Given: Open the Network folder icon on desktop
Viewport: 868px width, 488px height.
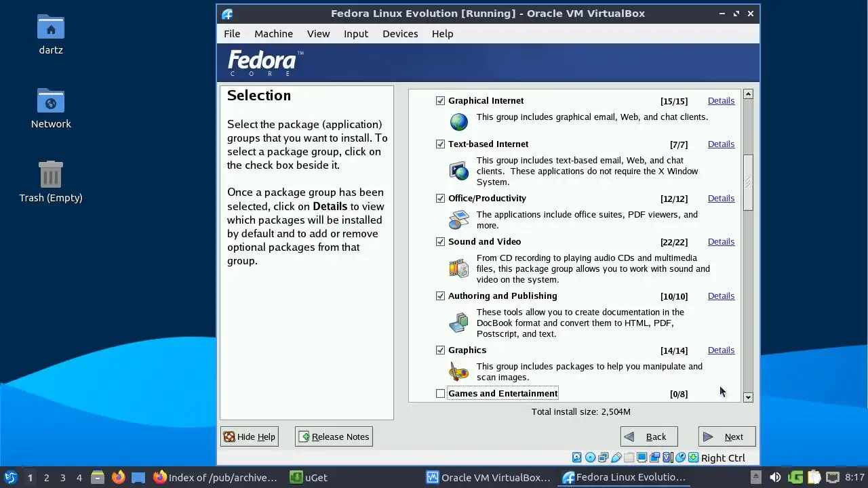Looking at the screenshot, I should 51,108.
